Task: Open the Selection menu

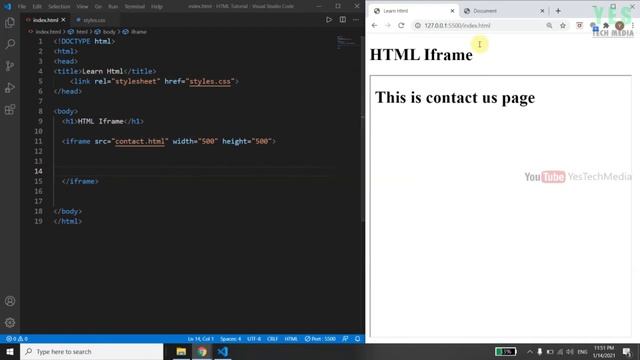Action: [x=59, y=7]
